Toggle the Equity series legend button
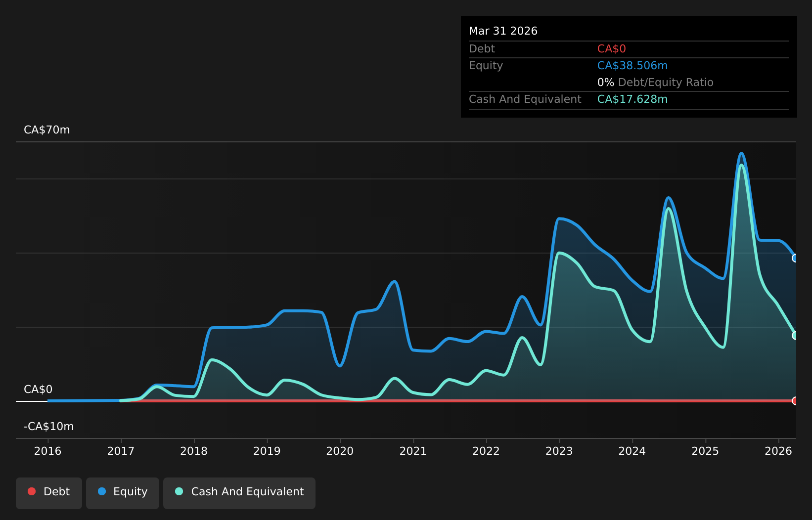Screen dimensions: 812x520 click(x=123, y=493)
